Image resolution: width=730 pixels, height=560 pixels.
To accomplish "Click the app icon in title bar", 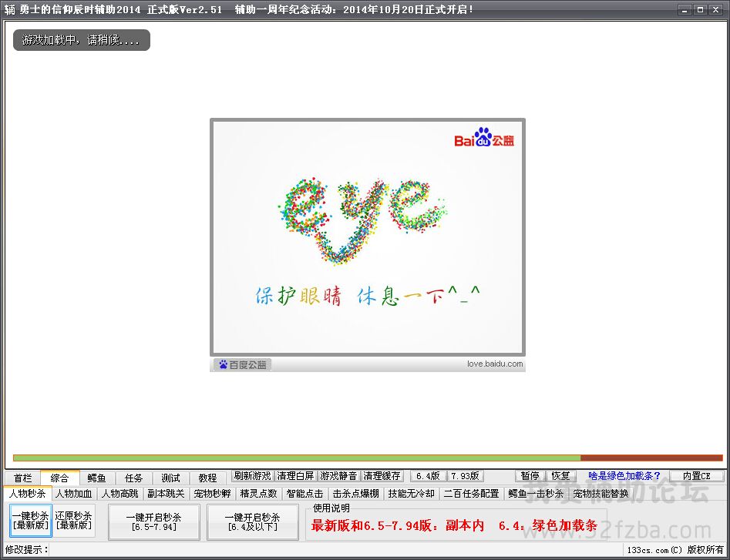I will [10, 9].
